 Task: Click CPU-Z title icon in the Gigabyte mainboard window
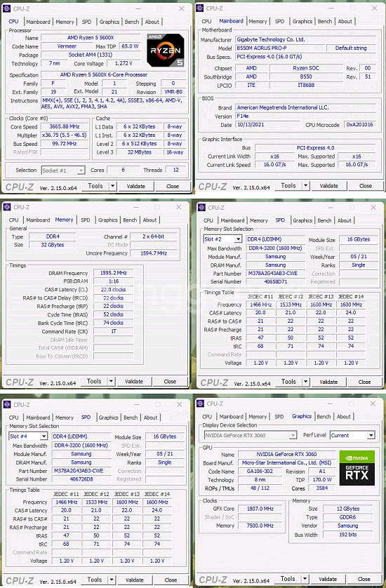point(200,8)
